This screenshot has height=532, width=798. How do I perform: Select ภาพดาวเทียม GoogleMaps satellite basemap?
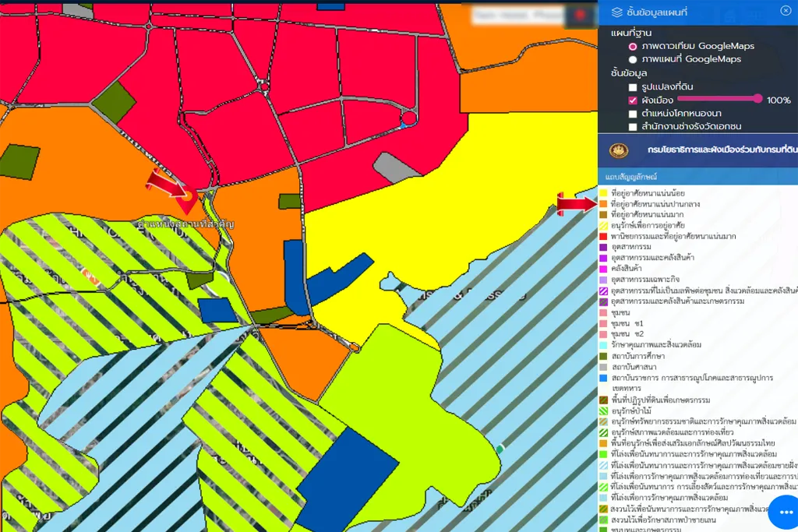(x=633, y=46)
